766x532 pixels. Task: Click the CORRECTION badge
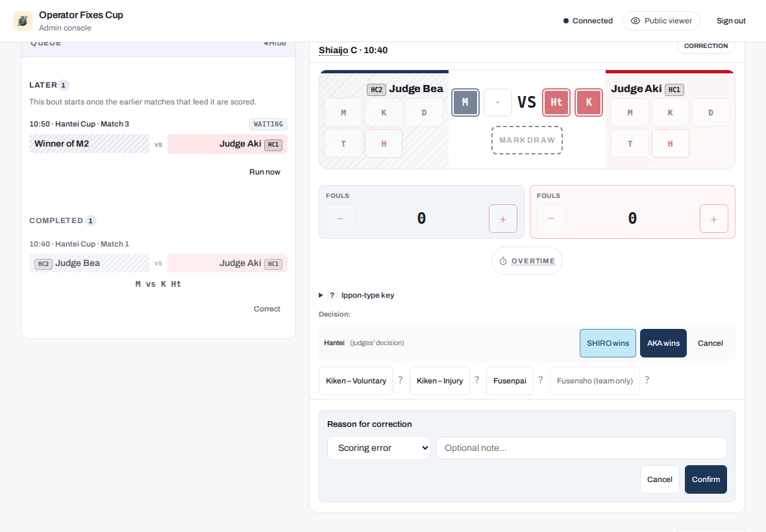pyautogui.click(x=706, y=46)
